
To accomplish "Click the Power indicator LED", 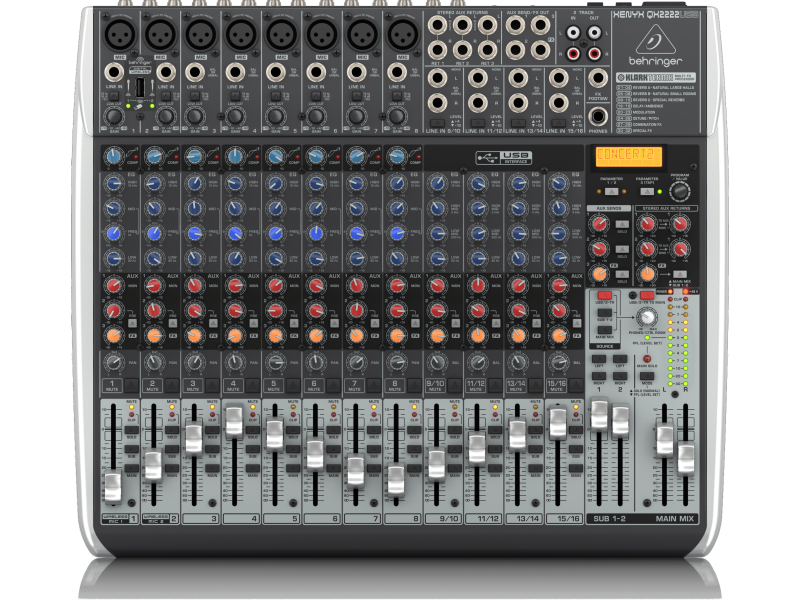I will pos(670,291).
